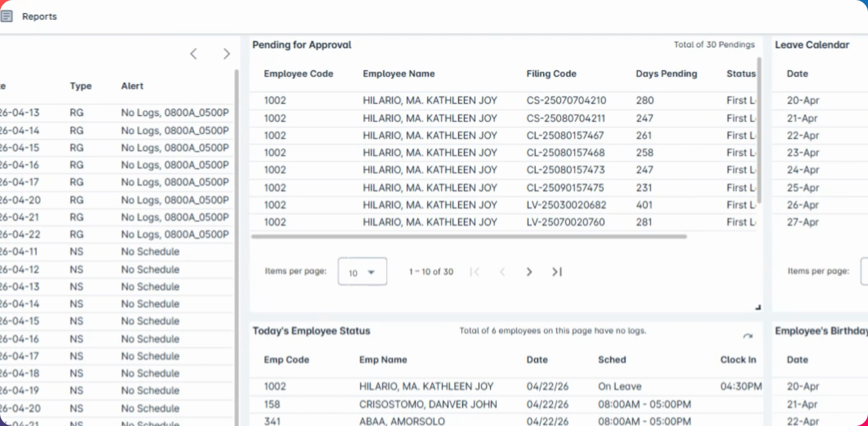Viewport: 868px width, 426px height.
Task: Click the 04:30PM clock-in value
Action: pos(741,387)
